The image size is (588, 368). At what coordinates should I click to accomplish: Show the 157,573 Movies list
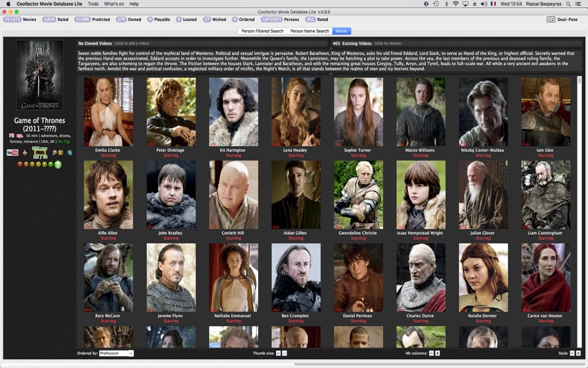click(x=20, y=19)
